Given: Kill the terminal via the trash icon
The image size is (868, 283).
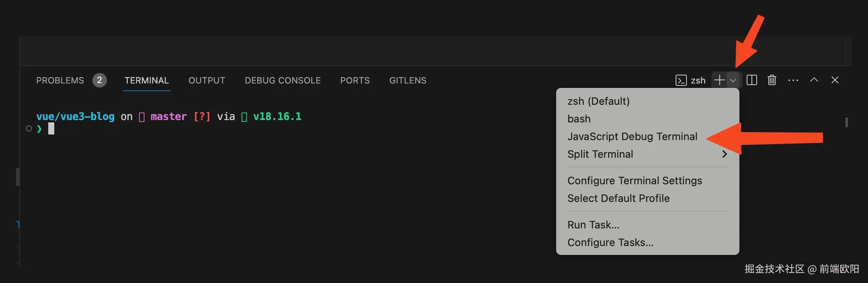Looking at the screenshot, I should pos(771,80).
